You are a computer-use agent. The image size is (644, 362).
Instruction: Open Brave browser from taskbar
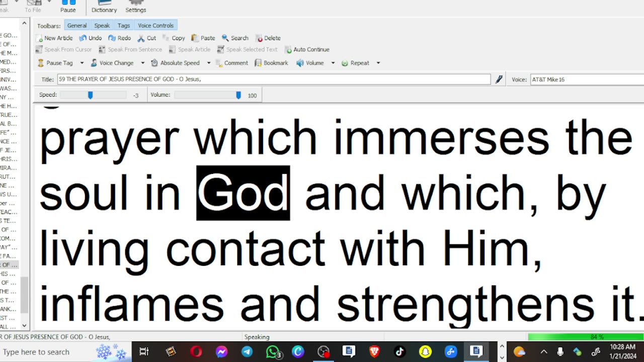(x=374, y=352)
